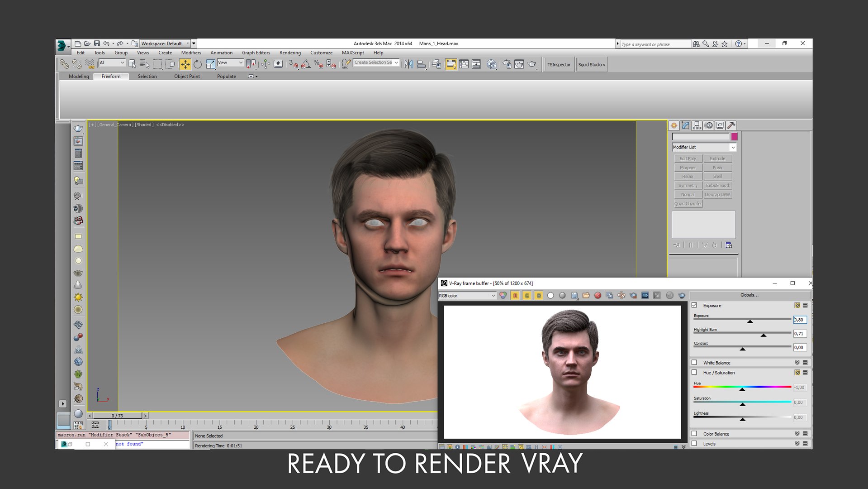The width and height of the screenshot is (868, 489).
Task: Activate the Select Object cursor tool
Action: pos(132,64)
